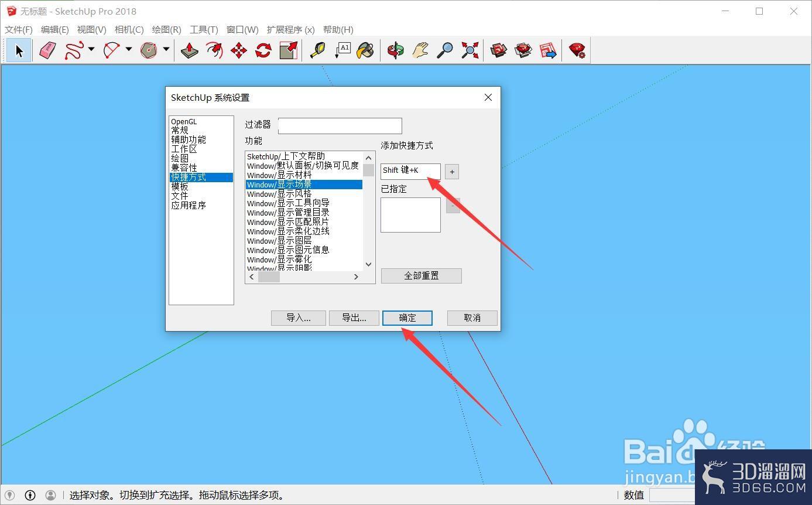Select 模板 in the settings list
This screenshot has width=812, height=505.
180,186
